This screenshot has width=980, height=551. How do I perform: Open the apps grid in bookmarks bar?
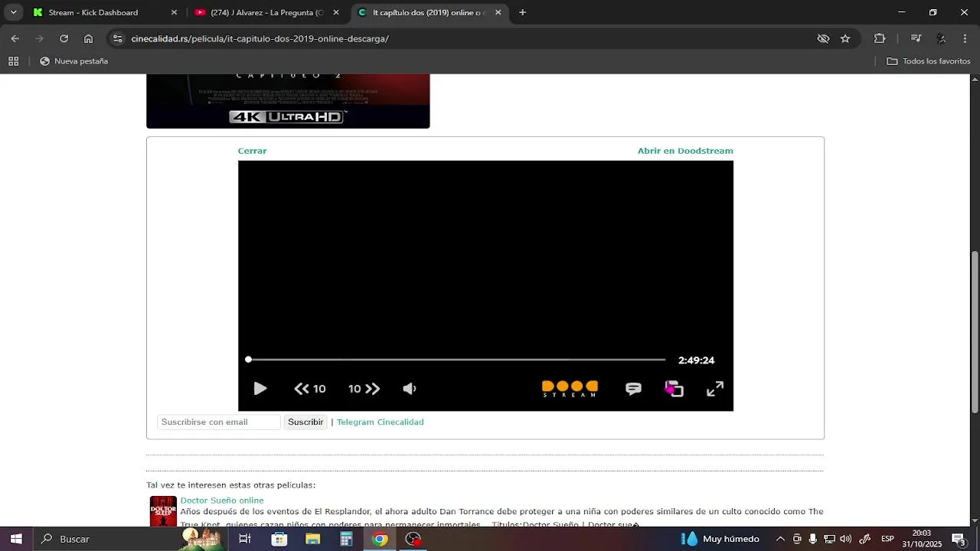coord(13,61)
